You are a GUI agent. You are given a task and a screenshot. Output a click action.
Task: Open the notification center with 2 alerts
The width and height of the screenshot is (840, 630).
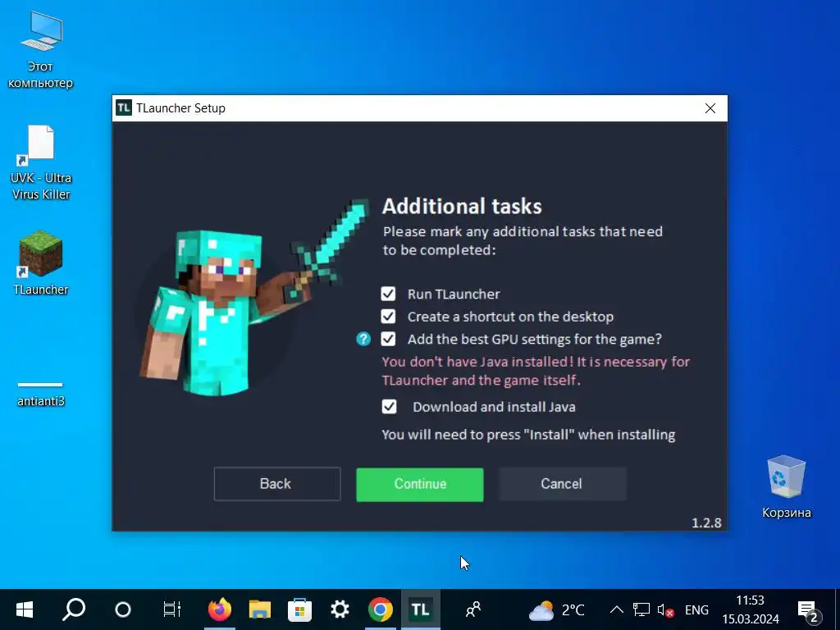809,610
